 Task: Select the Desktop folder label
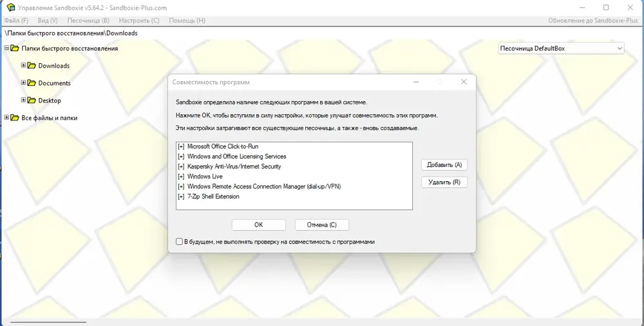coord(50,101)
